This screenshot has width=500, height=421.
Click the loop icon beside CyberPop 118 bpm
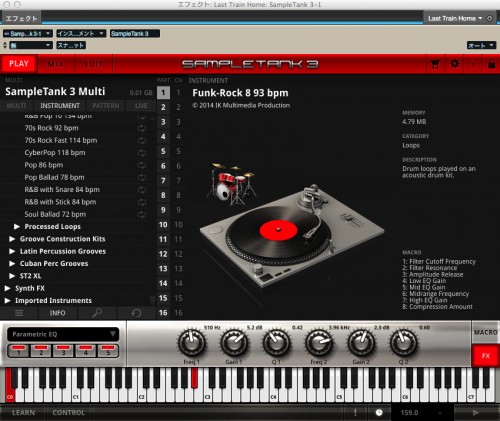point(142,153)
